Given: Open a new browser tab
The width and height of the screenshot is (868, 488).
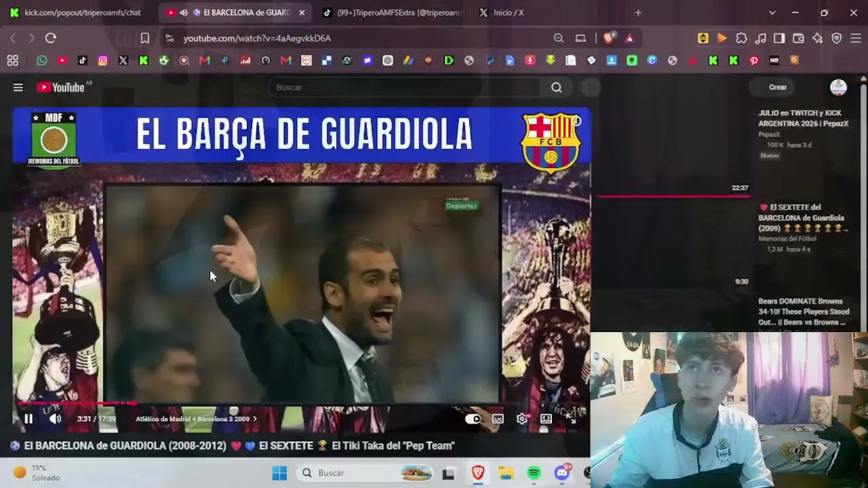Looking at the screenshot, I should tap(638, 13).
